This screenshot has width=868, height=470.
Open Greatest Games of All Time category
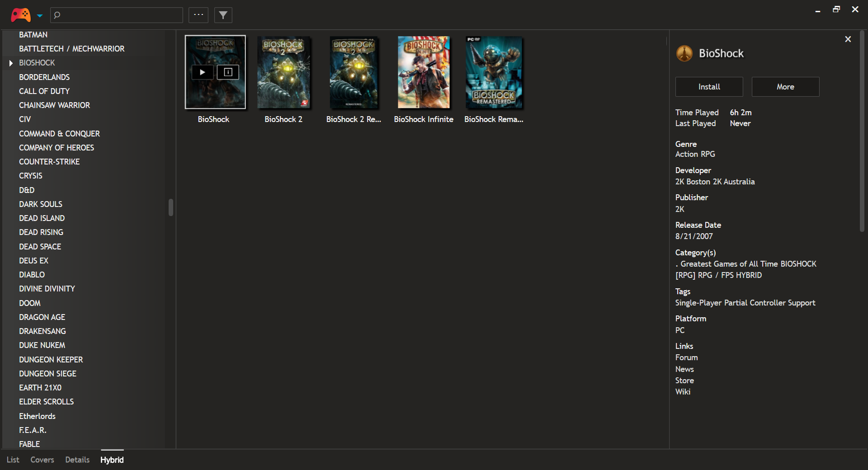pos(727,264)
